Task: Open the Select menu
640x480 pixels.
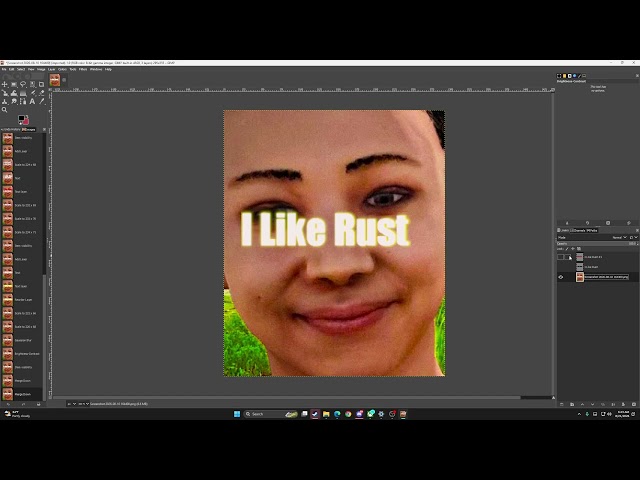Action: coord(21,69)
